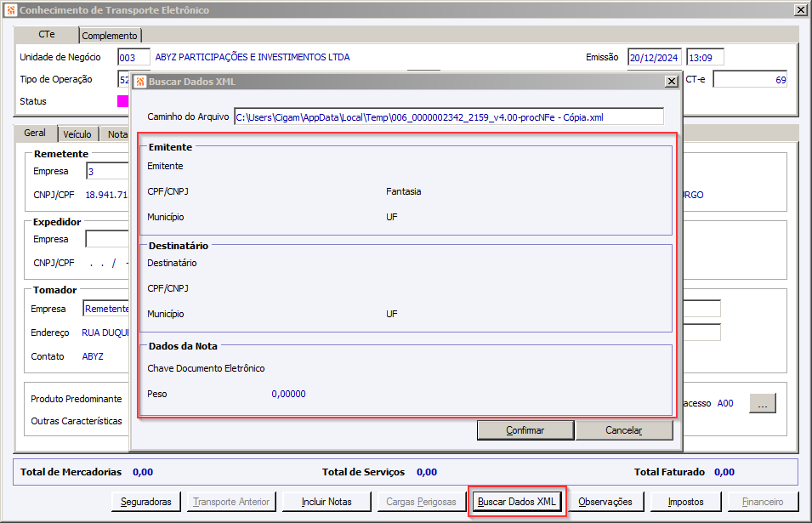The height and width of the screenshot is (523, 812).
Task: Click the Cargas Perigosas button
Action: 421,502
